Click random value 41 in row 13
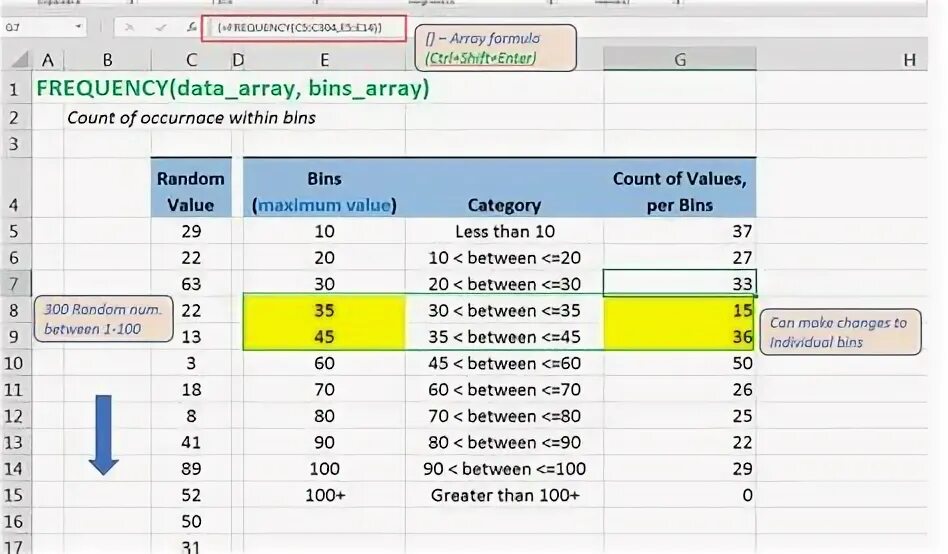Screen dimensions: 948x554 [x=191, y=442]
